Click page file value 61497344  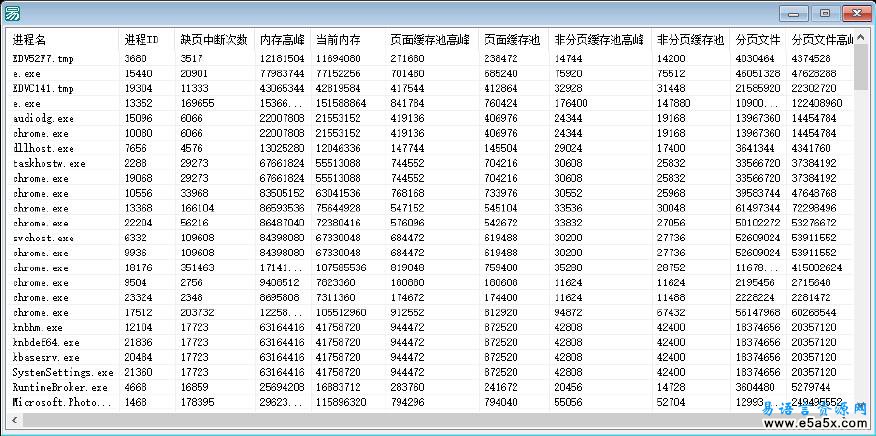pos(758,208)
